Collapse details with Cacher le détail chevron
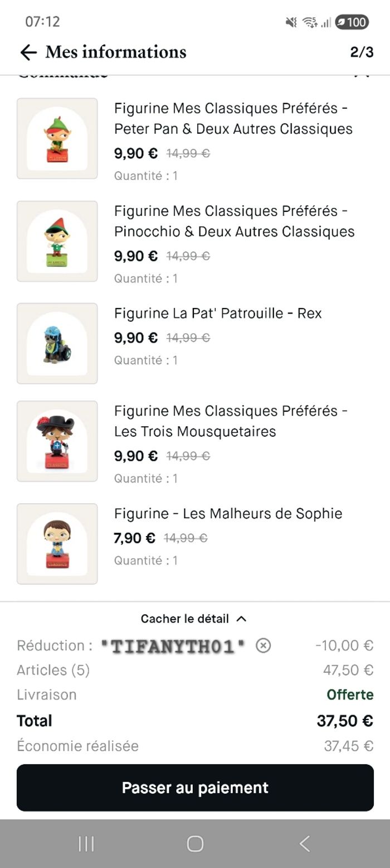Viewport: 390px width, 868px height. point(241,619)
